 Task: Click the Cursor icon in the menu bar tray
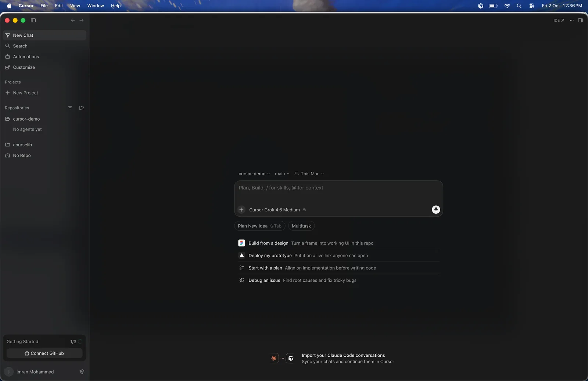coord(481,6)
